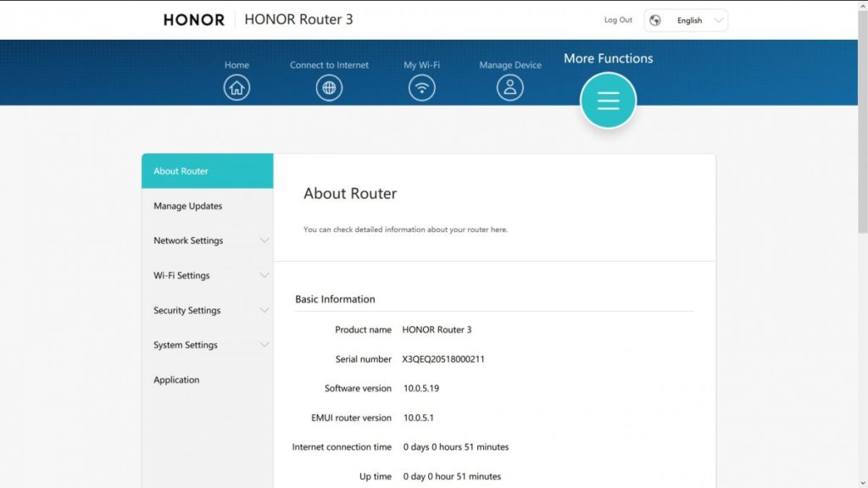The height and width of the screenshot is (488, 868).
Task: Expand the Network Settings section
Action: (x=187, y=241)
